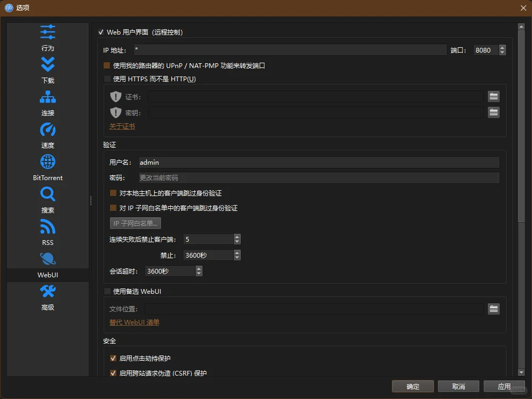Enable 使用 HTTPS 而不是 HTTP checkbox
The width and height of the screenshot is (532, 399).
[107, 79]
